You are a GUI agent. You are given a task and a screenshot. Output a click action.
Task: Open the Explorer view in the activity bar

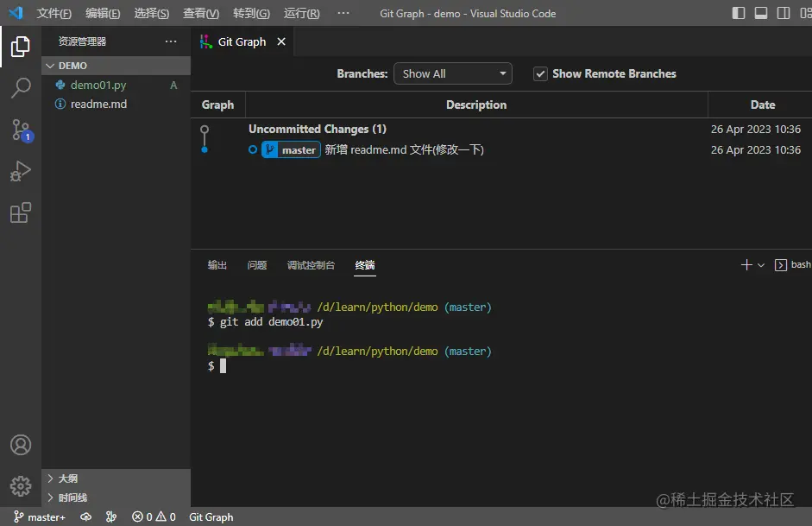pyautogui.click(x=21, y=47)
